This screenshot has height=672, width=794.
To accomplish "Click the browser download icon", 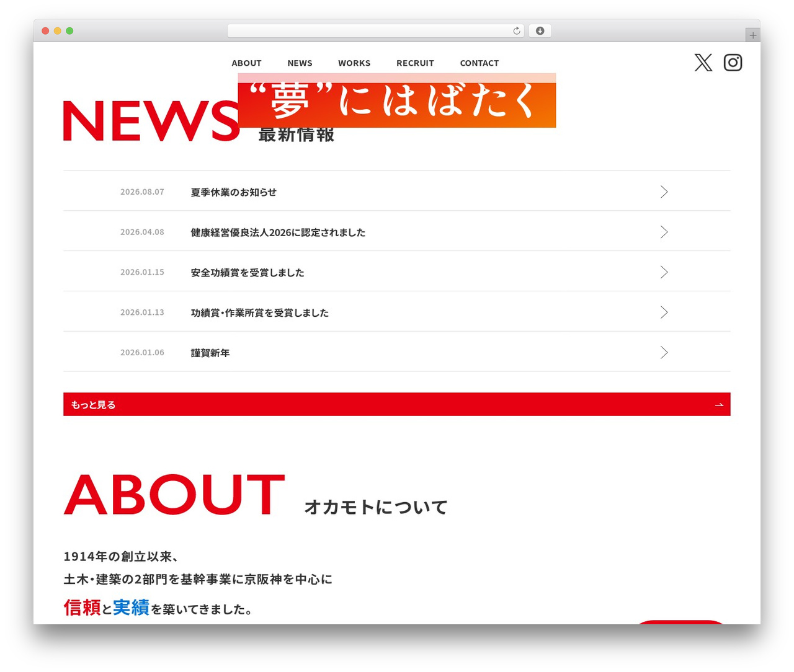I will point(540,31).
